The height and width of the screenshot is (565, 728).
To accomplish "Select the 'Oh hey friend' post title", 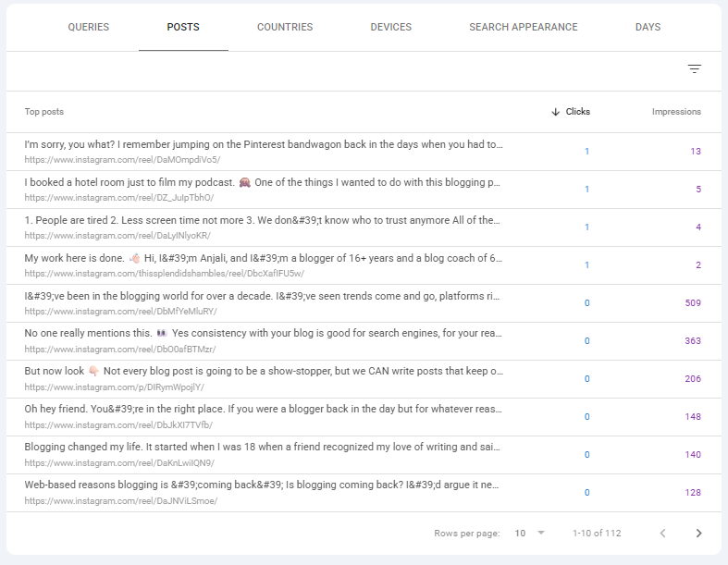I will [x=264, y=410].
